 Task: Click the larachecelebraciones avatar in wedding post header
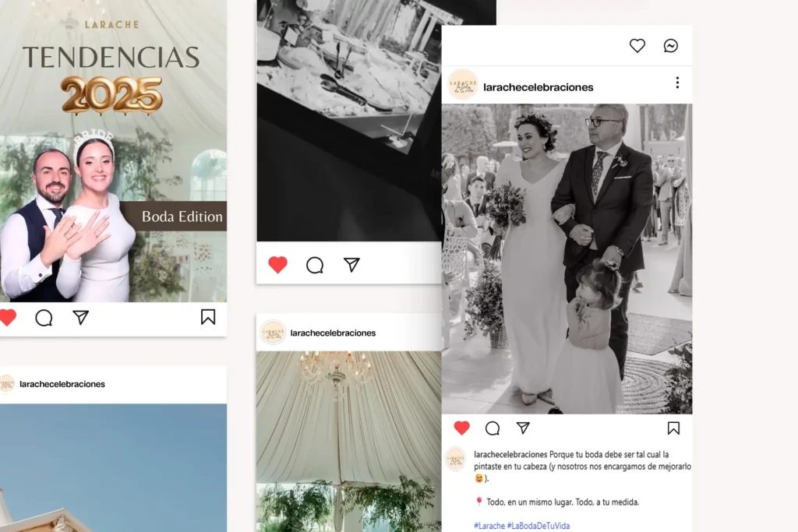click(463, 84)
